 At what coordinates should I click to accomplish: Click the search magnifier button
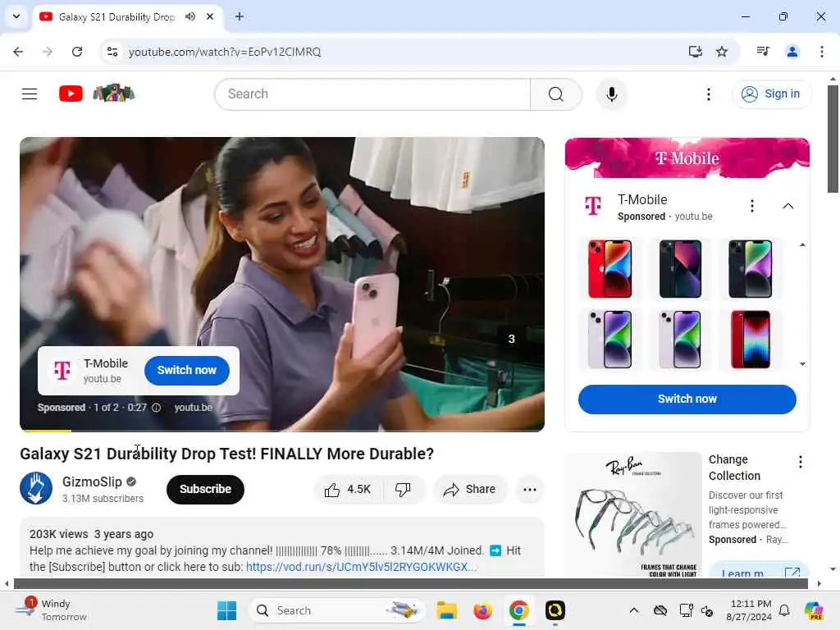click(x=556, y=94)
